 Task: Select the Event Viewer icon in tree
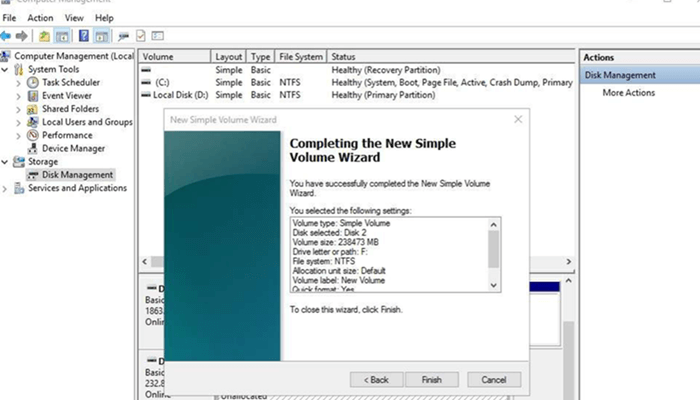[33, 96]
